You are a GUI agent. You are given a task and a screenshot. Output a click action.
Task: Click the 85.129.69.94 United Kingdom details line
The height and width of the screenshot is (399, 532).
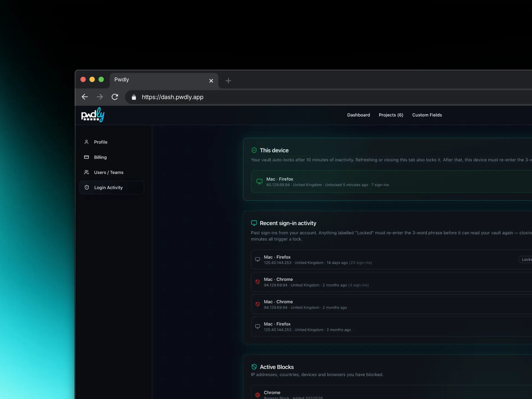click(x=328, y=185)
